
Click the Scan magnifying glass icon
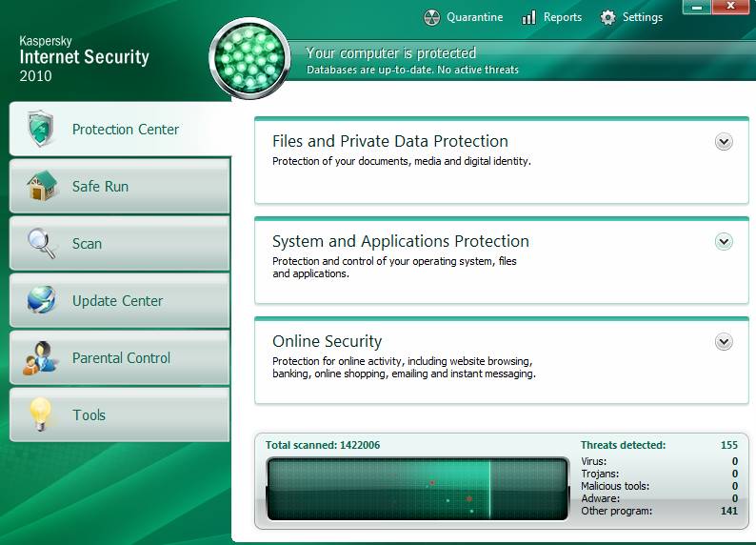tap(42, 243)
